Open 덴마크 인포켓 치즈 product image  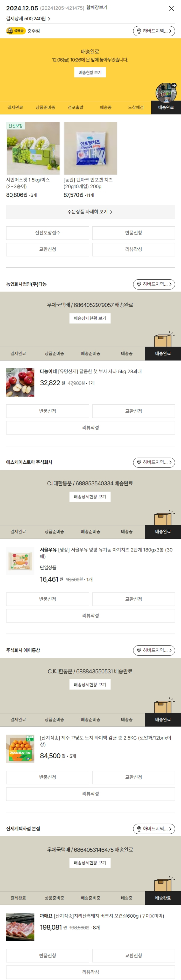pyautogui.click(x=90, y=148)
